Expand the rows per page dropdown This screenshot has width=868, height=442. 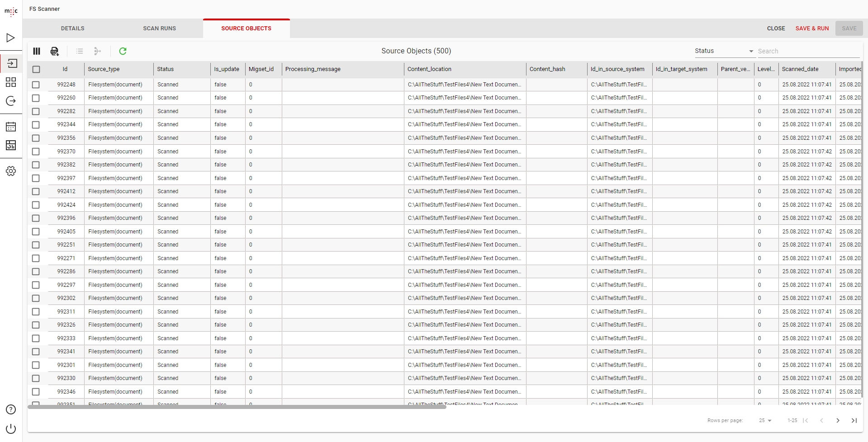click(x=765, y=420)
